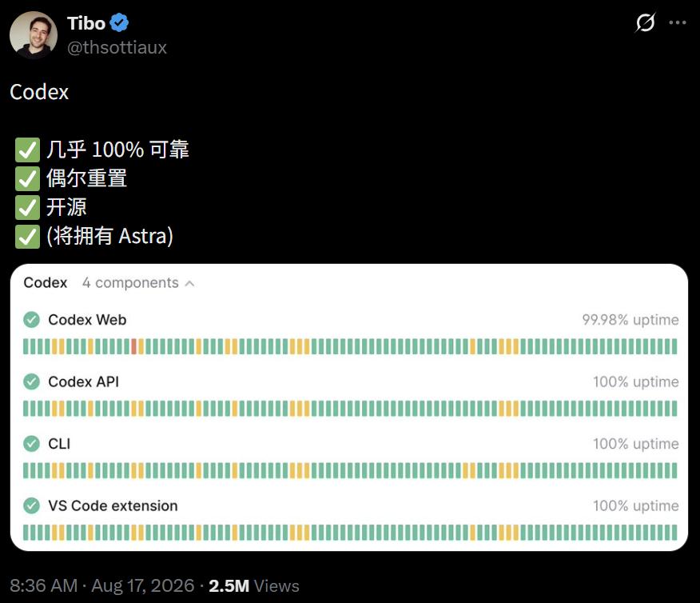Click the blue verified badge icon
The width and height of the screenshot is (700, 603).
pos(119,22)
